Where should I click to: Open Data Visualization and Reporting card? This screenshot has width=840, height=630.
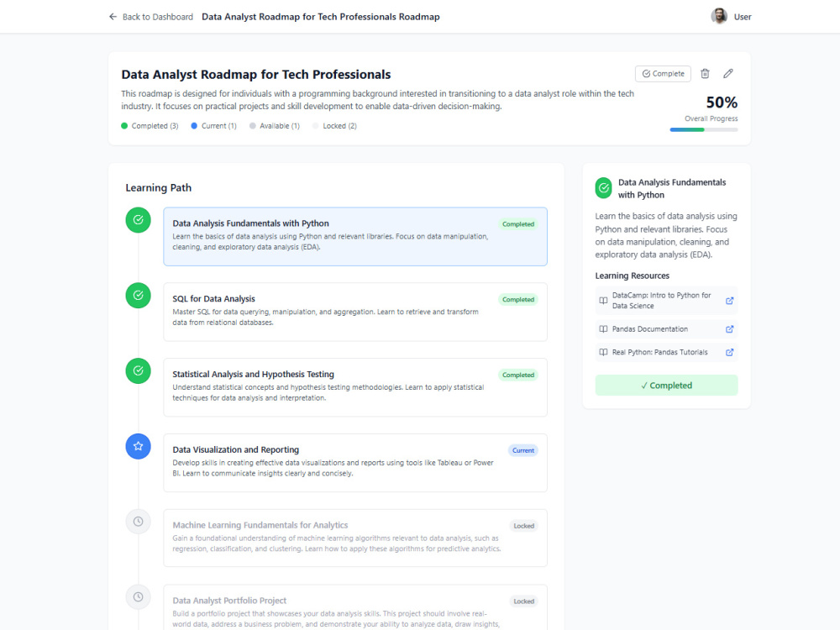click(x=355, y=463)
